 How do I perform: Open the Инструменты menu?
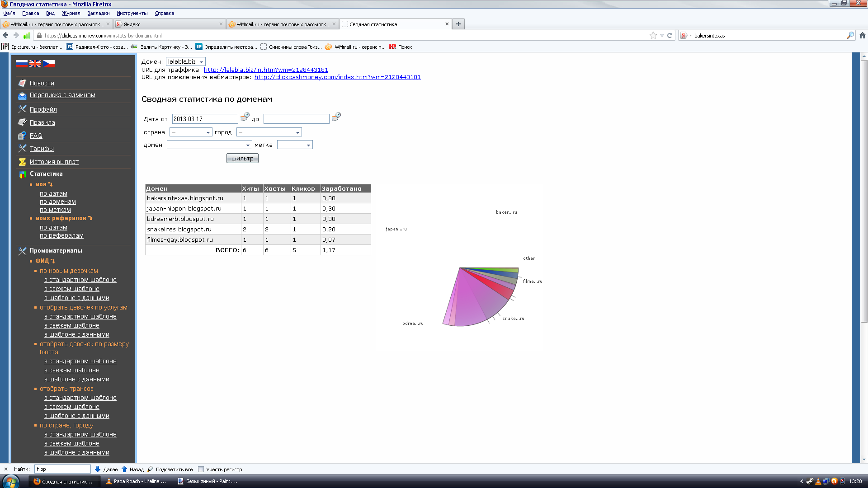click(x=132, y=13)
